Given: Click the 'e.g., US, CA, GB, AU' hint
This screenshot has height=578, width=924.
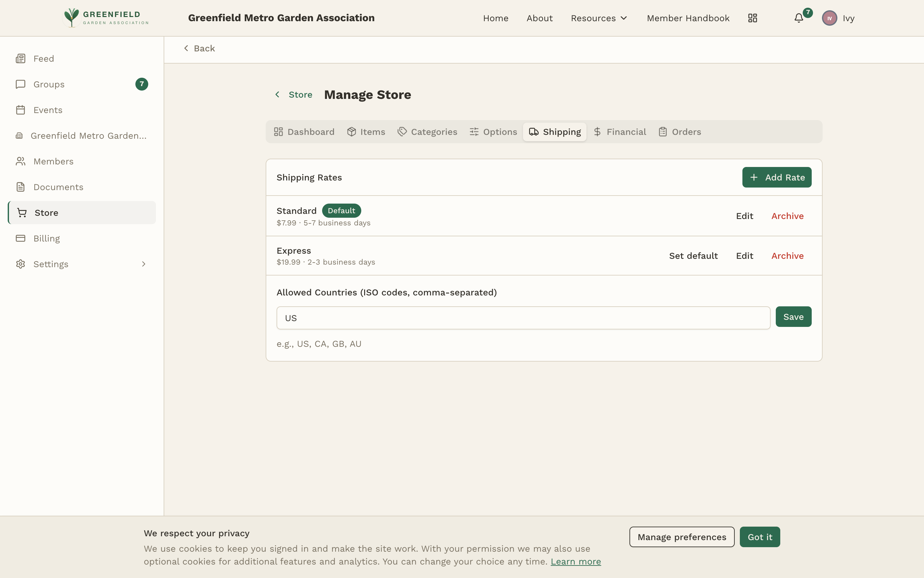Looking at the screenshot, I should point(319,344).
